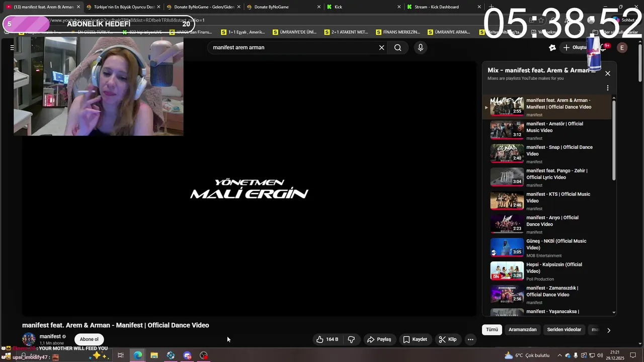
Task: Open the Mix playlist three-dot options
Action: 608,88
